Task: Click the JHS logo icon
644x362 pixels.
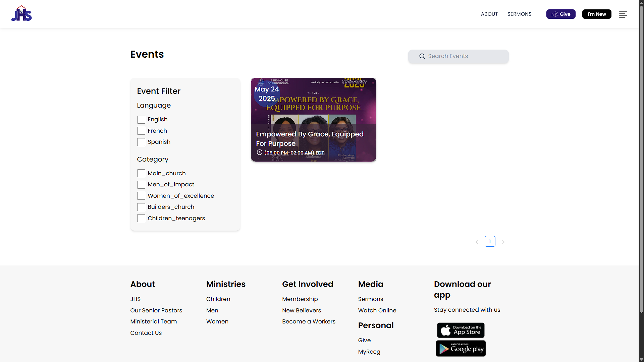Action: point(21,14)
